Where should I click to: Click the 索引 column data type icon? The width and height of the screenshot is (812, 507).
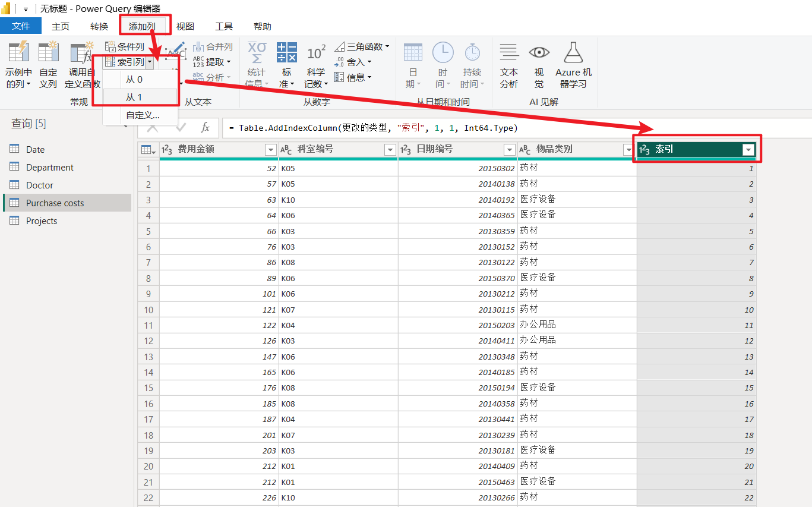pyautogui.click(x=644, y=150)
